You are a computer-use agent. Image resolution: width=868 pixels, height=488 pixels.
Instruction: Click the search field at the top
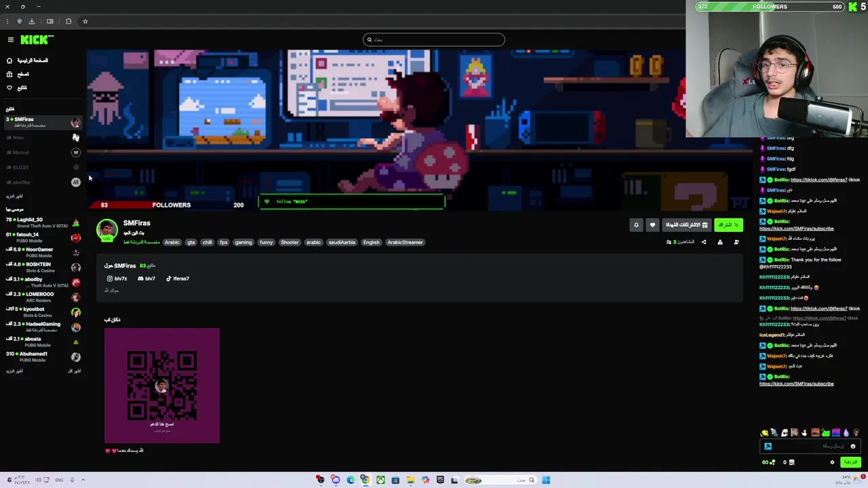point(433,39)
